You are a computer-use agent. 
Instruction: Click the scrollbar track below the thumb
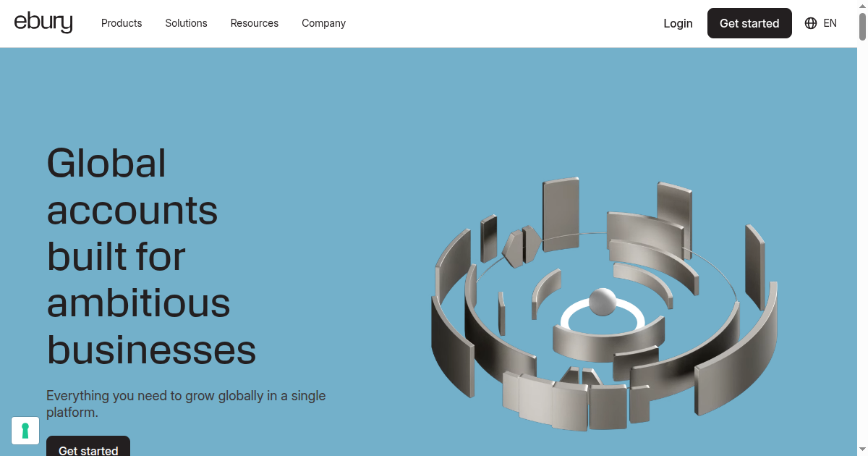pos(862,246)
